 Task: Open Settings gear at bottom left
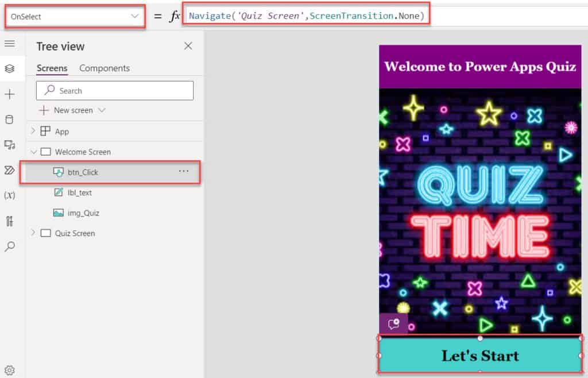(x=10, y=370)
